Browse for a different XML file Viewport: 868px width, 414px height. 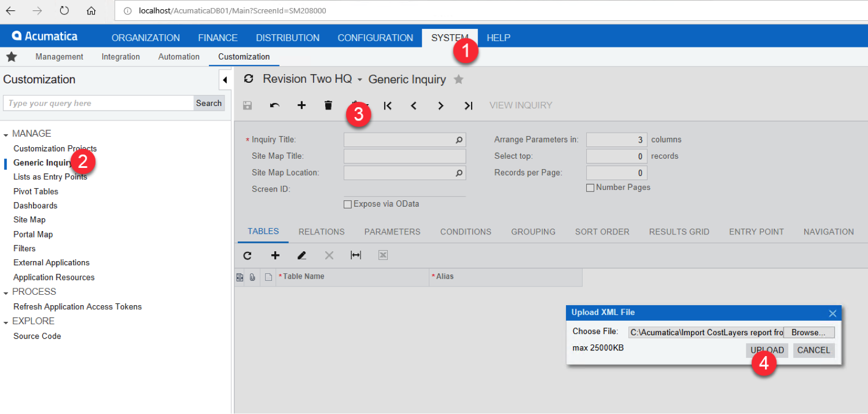(809, 332)
